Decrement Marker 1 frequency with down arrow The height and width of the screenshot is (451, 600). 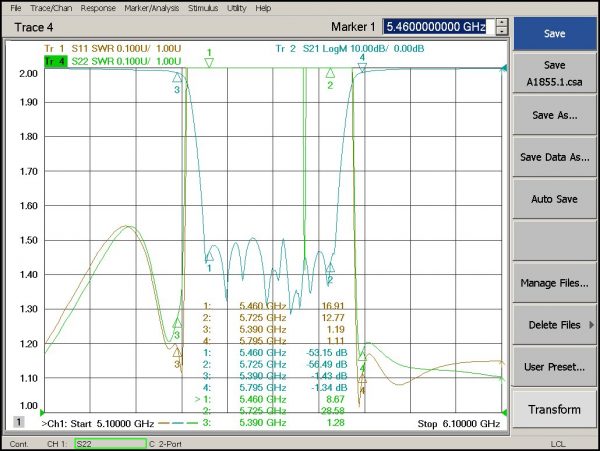(502, 31)
